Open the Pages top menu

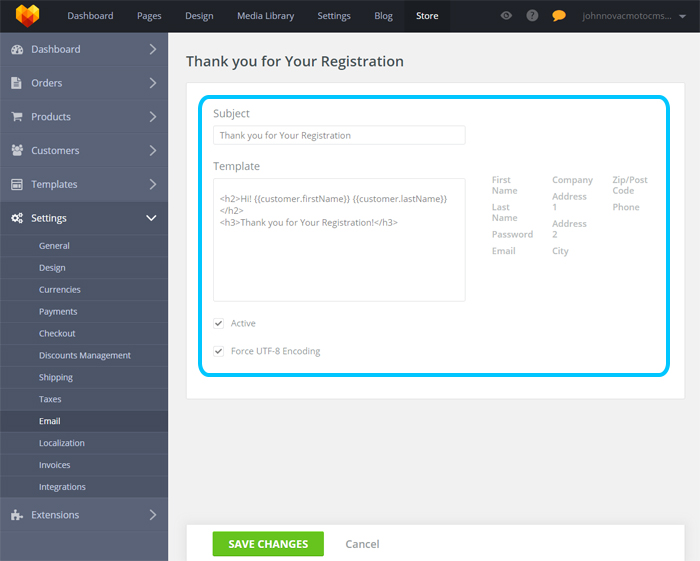pos(149,16)
